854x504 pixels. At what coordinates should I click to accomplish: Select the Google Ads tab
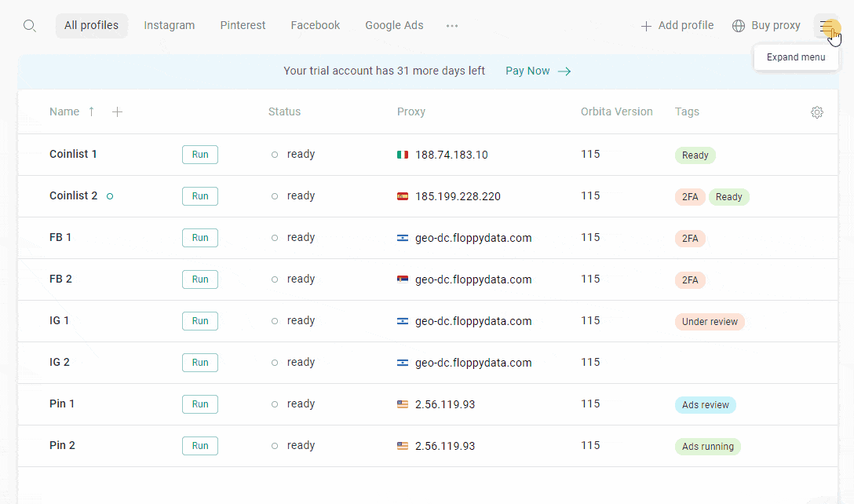[394, 25]
